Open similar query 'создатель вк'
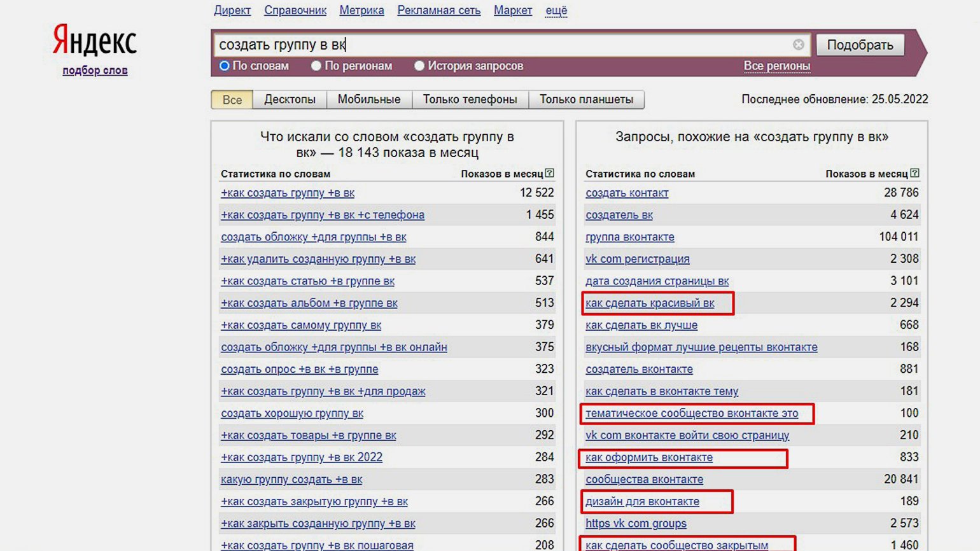This screenshot has width=980, height=551. (619, 215)
